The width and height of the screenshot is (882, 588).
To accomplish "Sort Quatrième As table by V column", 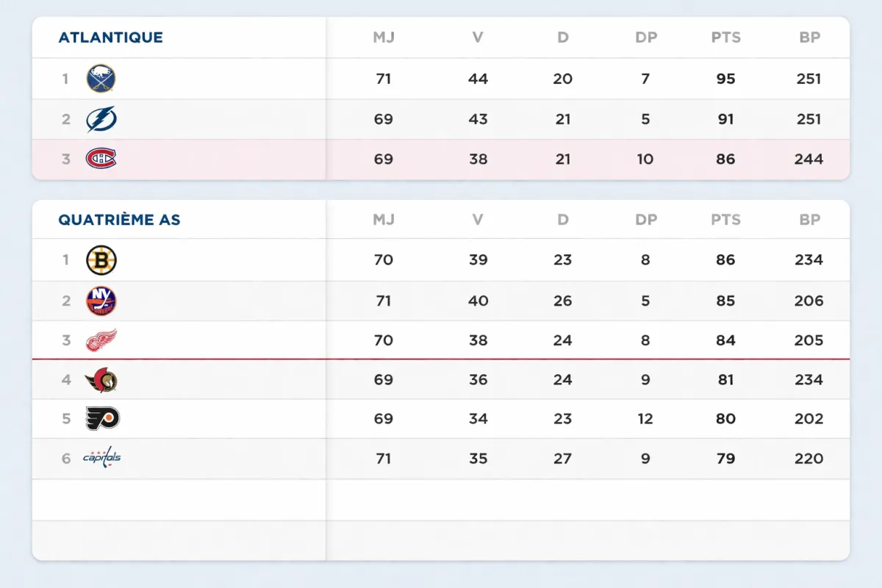I will tap(478, 220).
